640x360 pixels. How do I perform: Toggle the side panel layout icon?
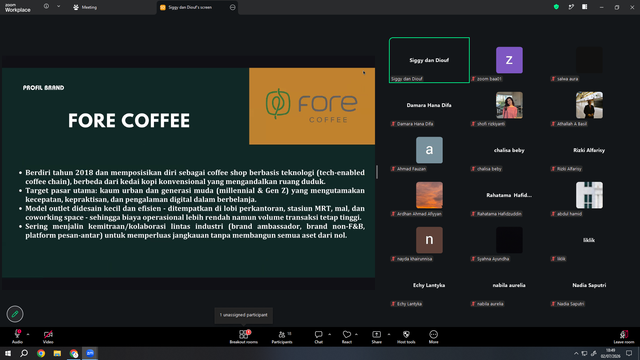coord(585,7)
